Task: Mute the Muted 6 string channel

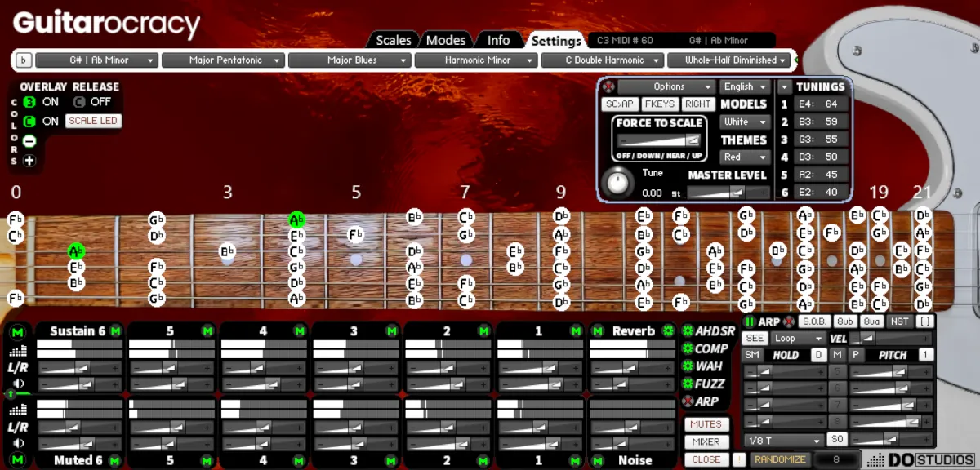Action: 115,461
